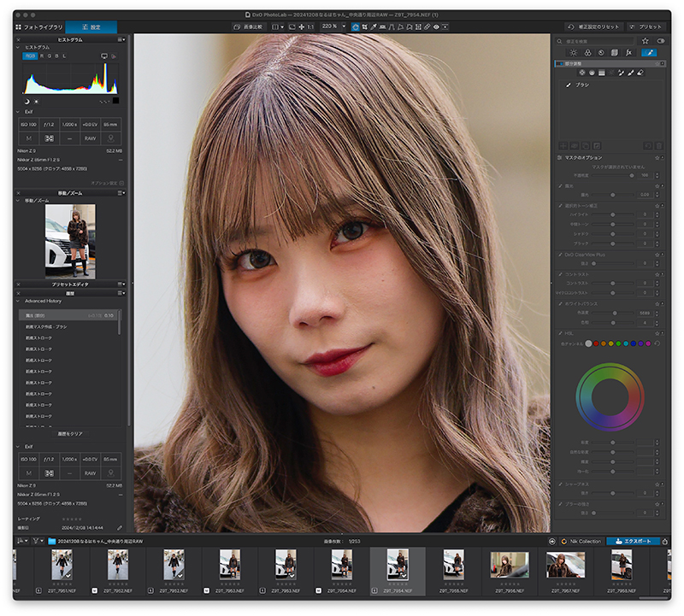
Task: Open the Light corrections tab (sun icon)
Action: [x=573, y=53]
